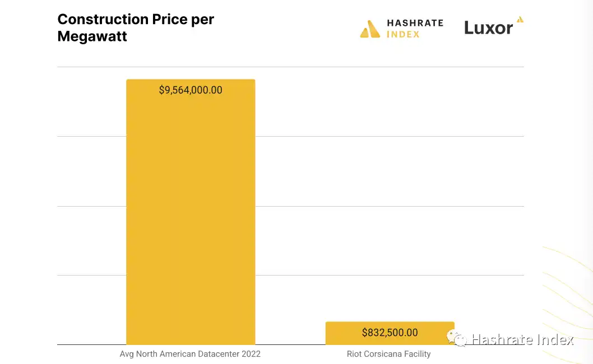Click the lowest gridline above the baseline
This screenshot has width=593, height=364.
point(392,275)
